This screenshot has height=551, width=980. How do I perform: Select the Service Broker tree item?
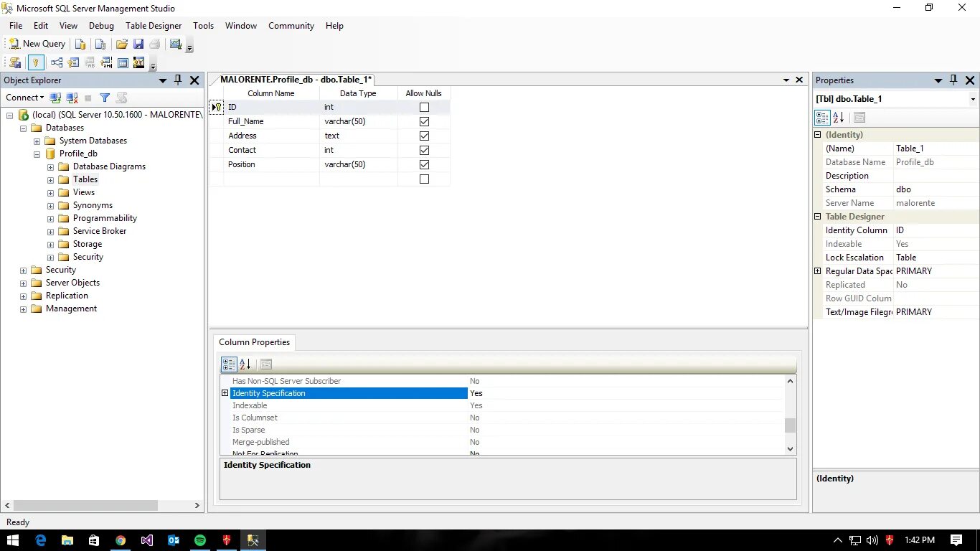click(x=100, y=231)
